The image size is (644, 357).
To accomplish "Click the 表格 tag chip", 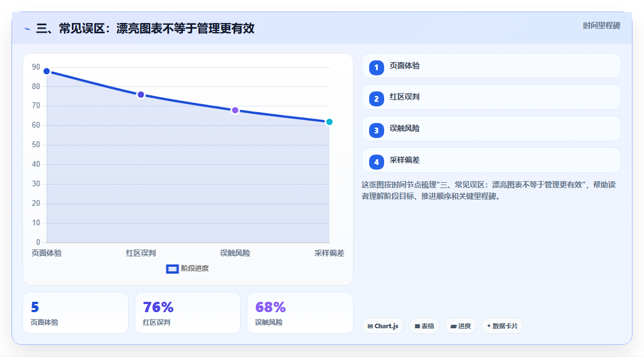I will click(424, 326).
